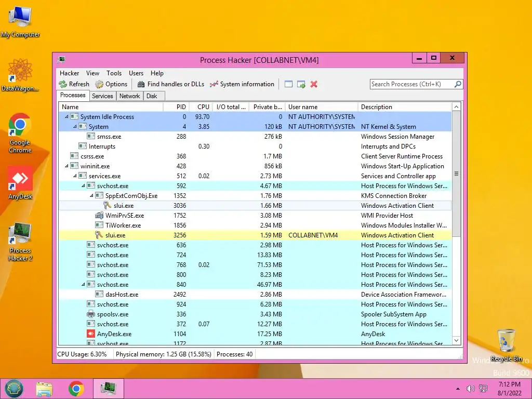Click the red X terminate icon in toolbar
Image resolution: width=532 pixels, height=399 pixels.
pos(314,84)
